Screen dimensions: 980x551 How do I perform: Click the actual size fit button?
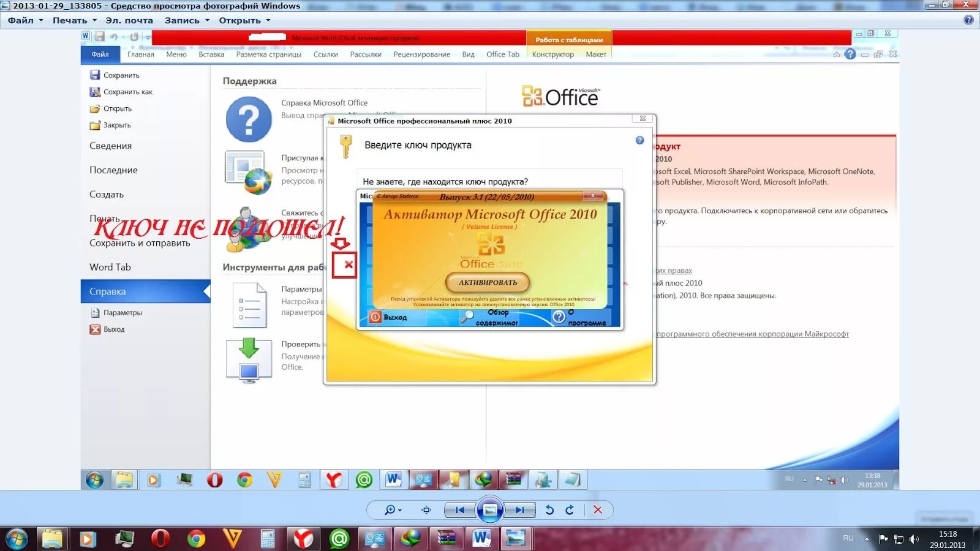426,510
